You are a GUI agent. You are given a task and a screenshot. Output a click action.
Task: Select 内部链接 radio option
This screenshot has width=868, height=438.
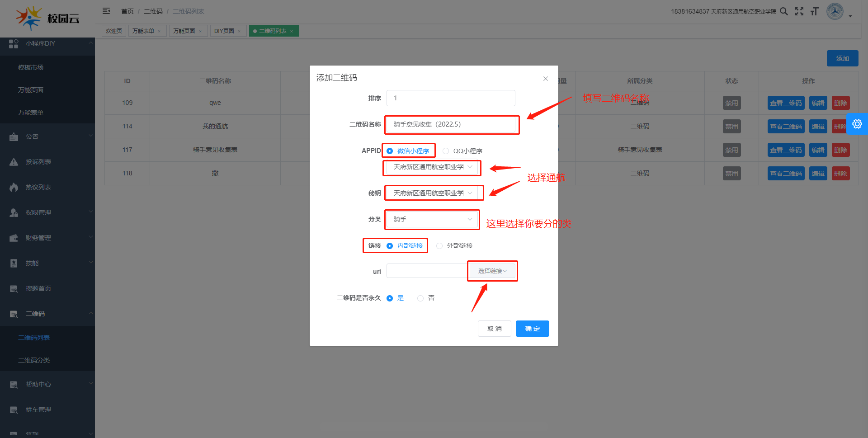point(405,246)
